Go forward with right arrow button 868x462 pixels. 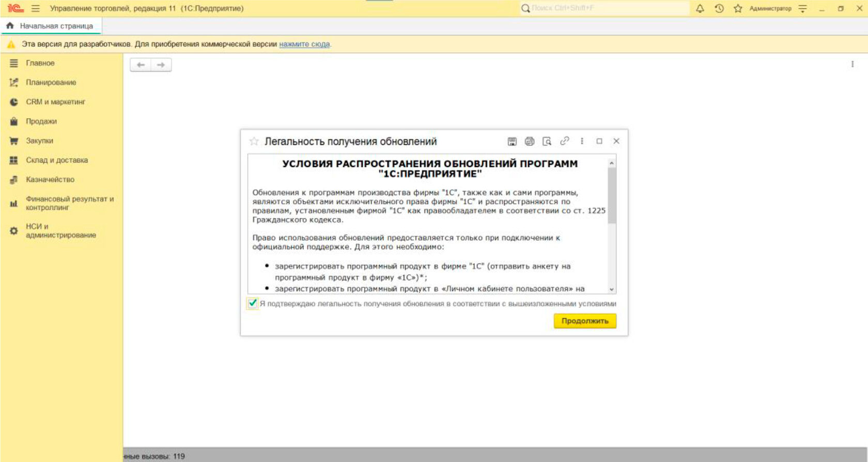(161, 65)
